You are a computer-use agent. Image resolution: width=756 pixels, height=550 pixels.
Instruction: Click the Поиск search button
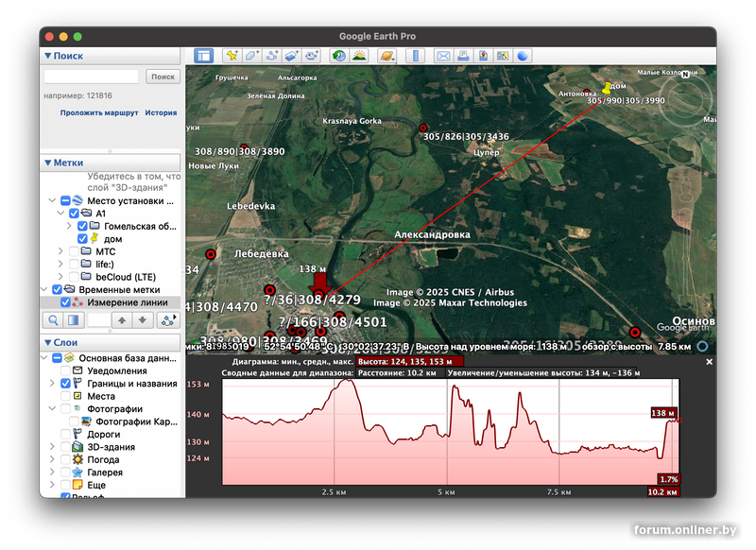pos(163,77)
